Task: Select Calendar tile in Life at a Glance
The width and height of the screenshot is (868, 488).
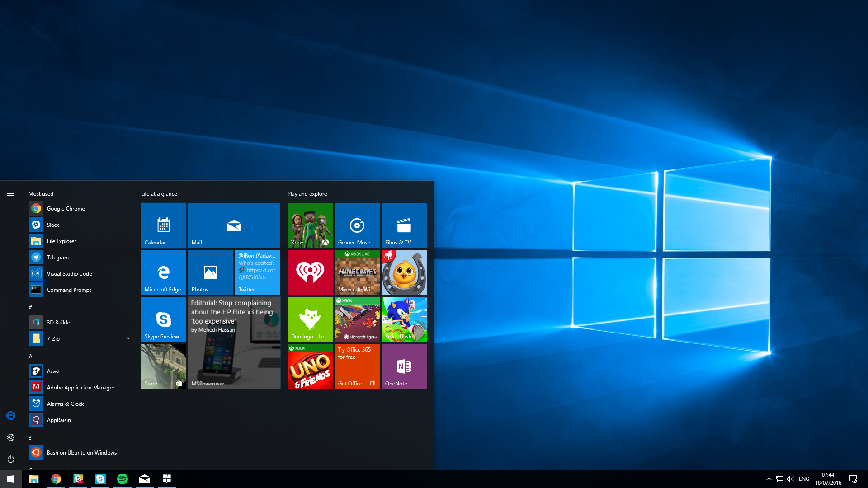Action: pos(163,225)
